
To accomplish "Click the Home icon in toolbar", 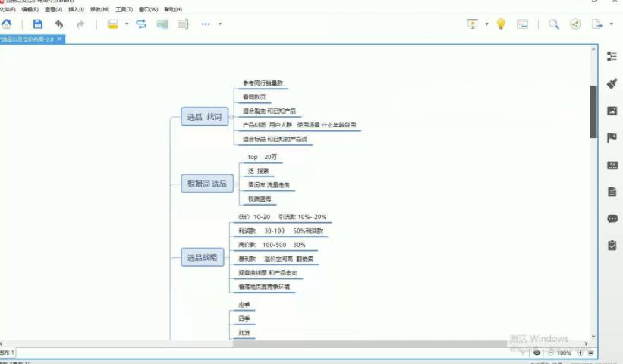I will (6, 24).
